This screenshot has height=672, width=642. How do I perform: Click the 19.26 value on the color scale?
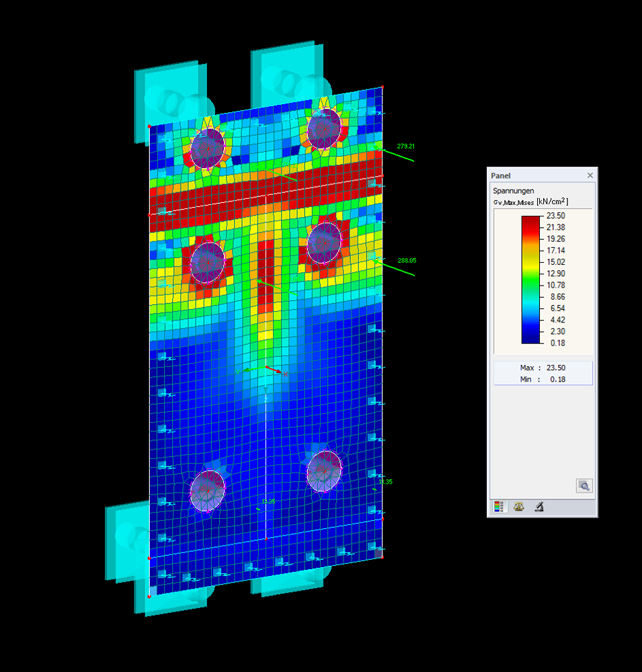[556, 239]
